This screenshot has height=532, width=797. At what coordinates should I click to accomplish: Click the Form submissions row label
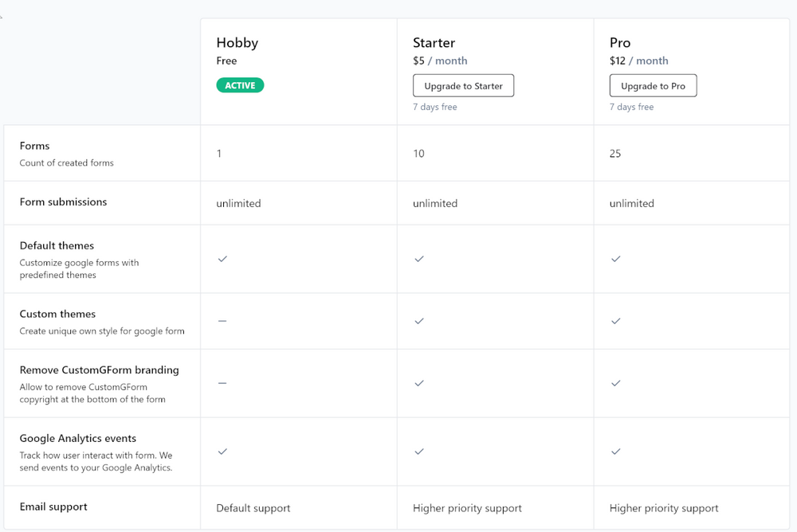point(63,202)
